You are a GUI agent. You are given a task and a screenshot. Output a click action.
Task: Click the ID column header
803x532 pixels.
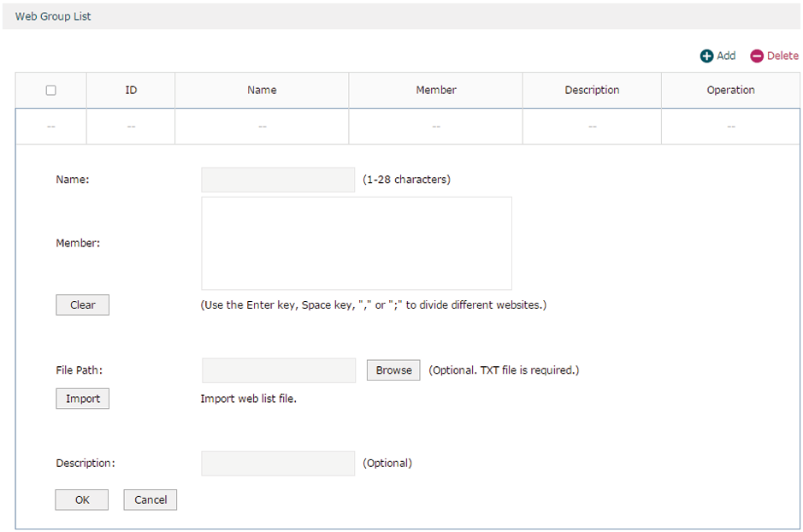131,90
